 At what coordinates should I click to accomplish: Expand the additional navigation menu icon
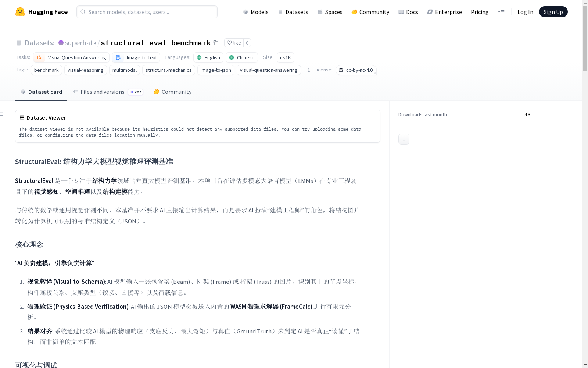[501, 12]
